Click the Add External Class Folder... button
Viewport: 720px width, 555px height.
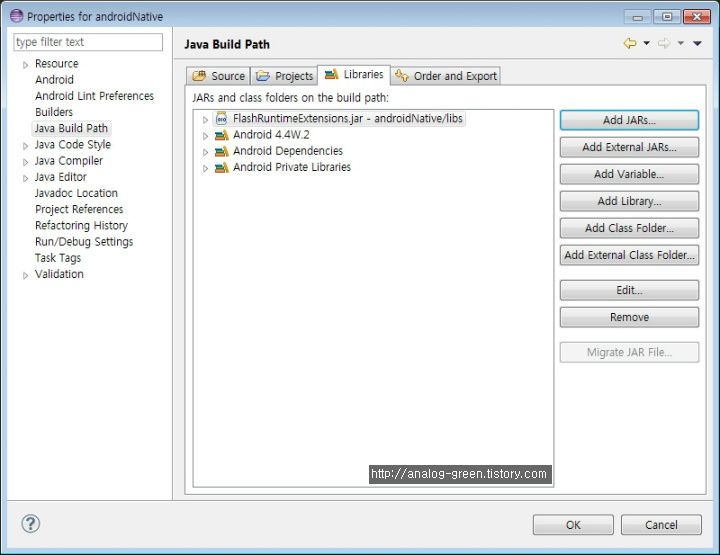[629, 255]
